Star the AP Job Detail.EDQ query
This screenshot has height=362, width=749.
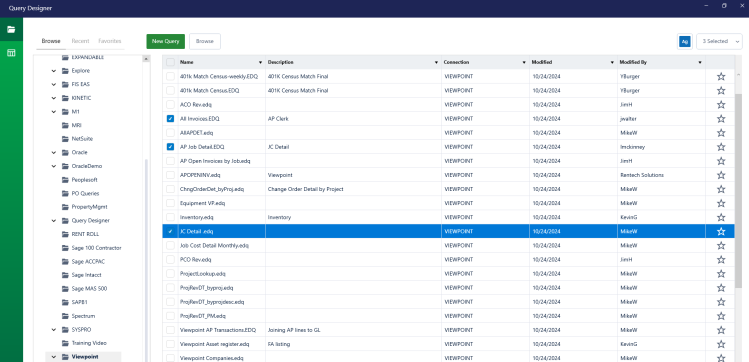[721, 147]
